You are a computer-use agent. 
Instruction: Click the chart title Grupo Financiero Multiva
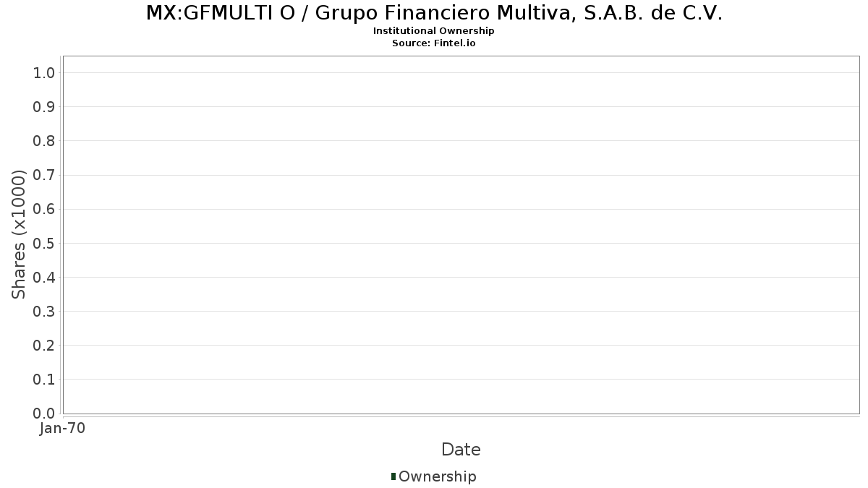pyautogui.click(x=434, y=13)
